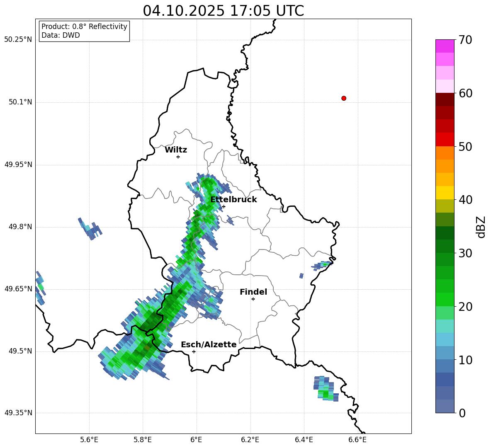This screenshot has height=448, width=491.
Task: Click the 49.95°N latitude label
Action: tap(18, 164)
